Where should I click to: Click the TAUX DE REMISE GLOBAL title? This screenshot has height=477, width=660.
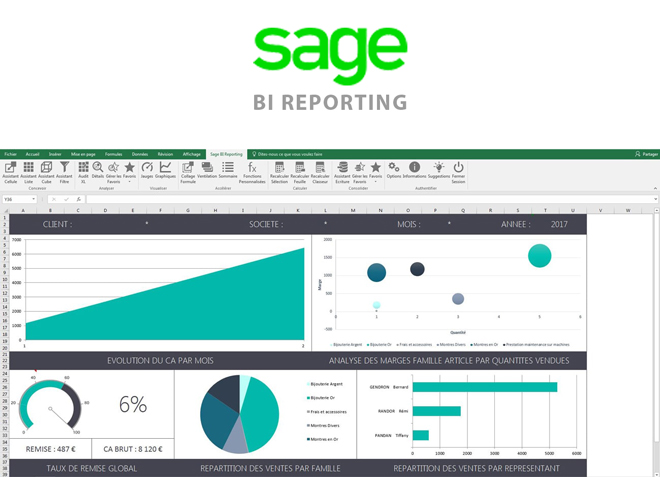coord(91,469)
